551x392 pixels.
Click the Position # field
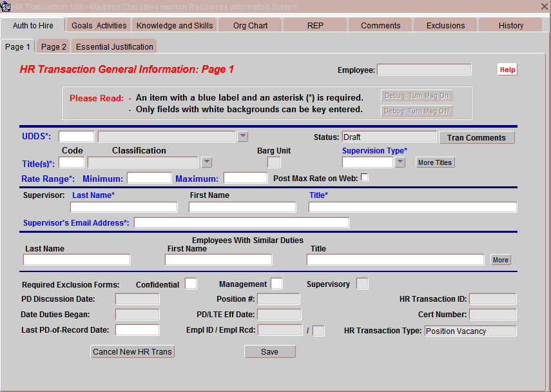coord(278,299)
